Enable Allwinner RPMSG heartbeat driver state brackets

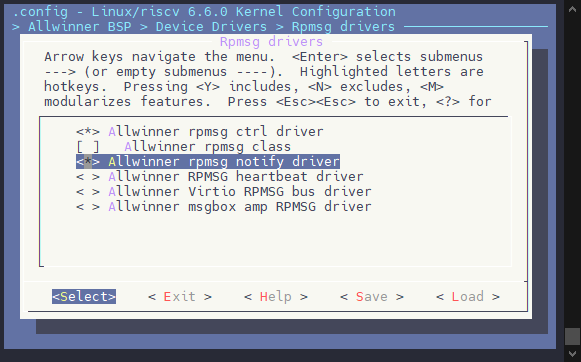88,177
